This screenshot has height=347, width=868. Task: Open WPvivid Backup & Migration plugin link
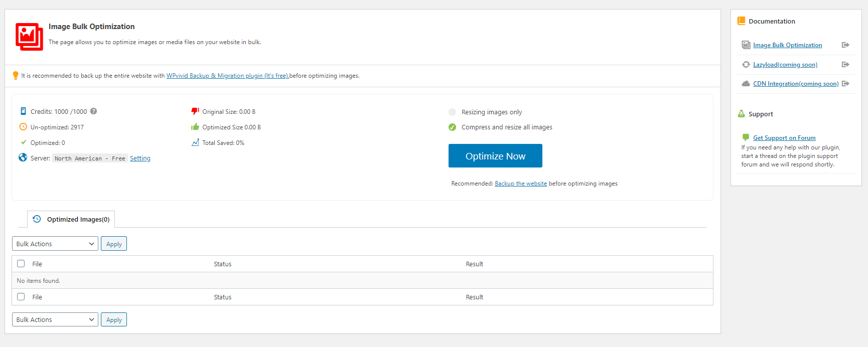point(227,76)
